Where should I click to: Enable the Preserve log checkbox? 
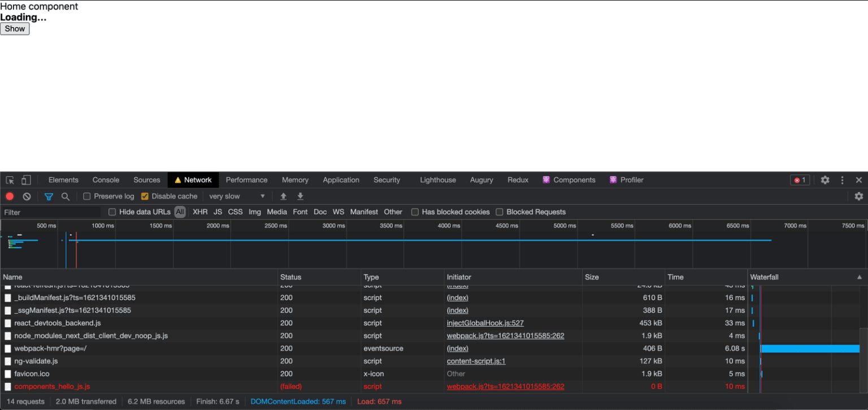click(x=87, y=196)
